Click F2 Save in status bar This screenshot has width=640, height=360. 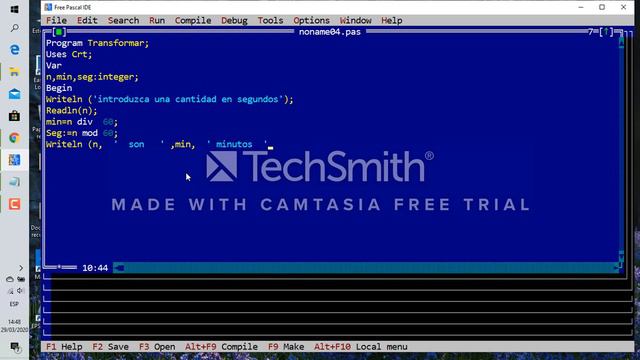coord(110,347)
